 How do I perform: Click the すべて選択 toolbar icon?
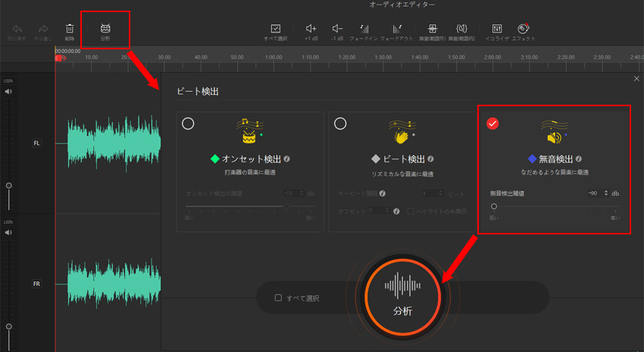point(276,28)
